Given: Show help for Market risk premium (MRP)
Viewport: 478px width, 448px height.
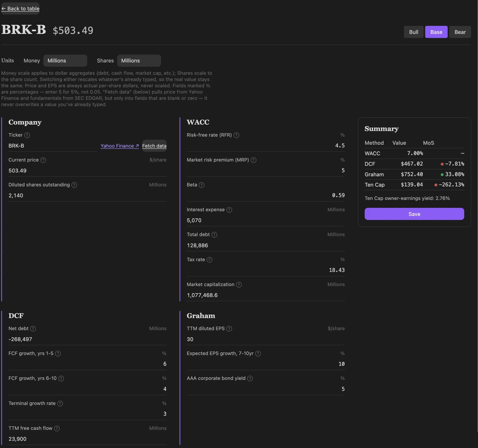Looking at the screenshot, I should click(x=253, y=160).
